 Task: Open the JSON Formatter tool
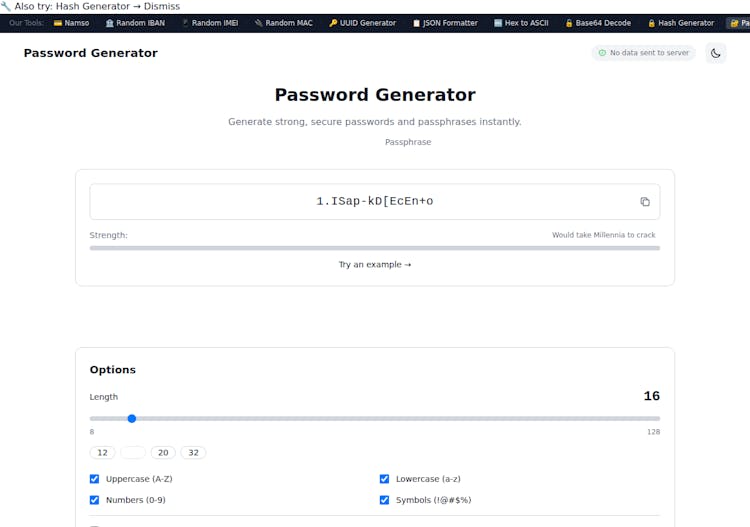445,23
